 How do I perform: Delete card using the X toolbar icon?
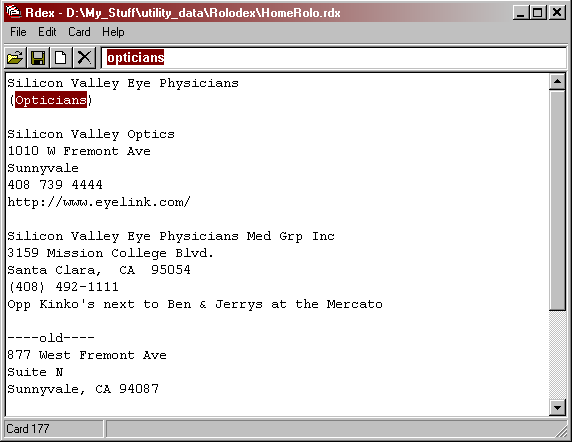click(x=84, y=58)
